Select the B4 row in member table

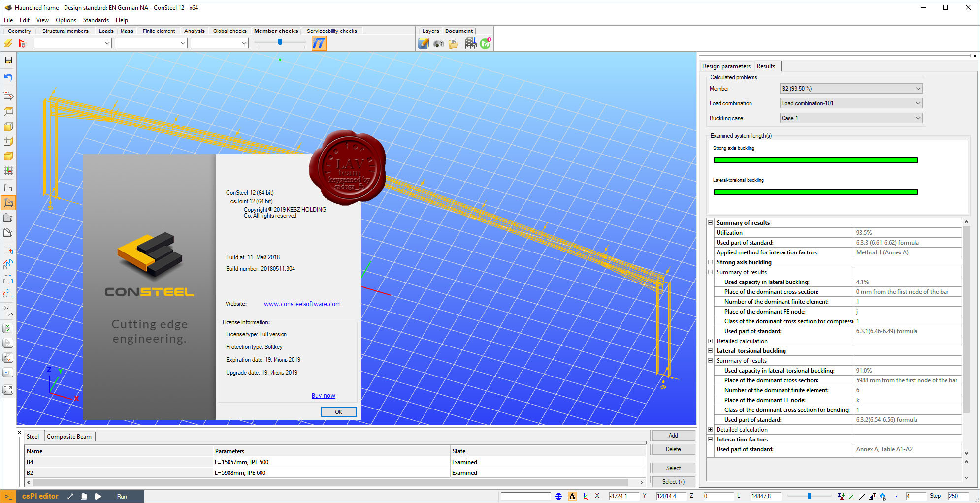[335, 462]
